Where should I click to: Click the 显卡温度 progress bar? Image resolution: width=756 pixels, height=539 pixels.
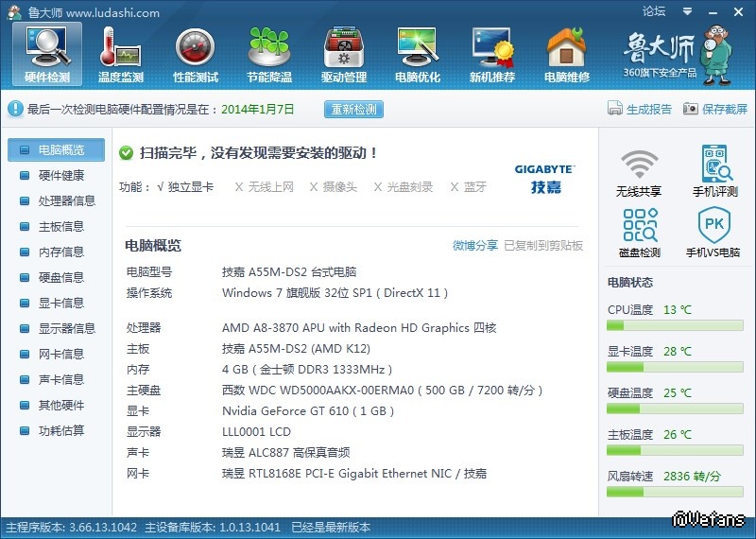point(675,367)
